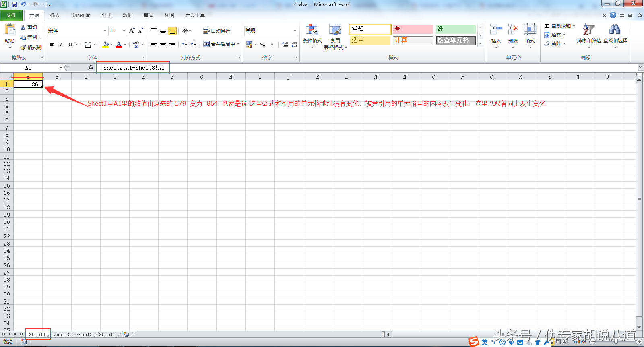The width and height of the screenshot is (644, 347).
Task: Apply the 适中 Neutral cell style
Action: (x=370, y=40)
